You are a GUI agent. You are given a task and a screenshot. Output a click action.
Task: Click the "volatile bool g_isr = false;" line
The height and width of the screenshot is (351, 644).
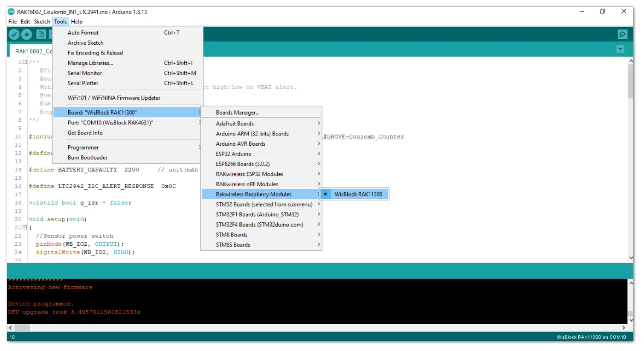click(80, 203)
